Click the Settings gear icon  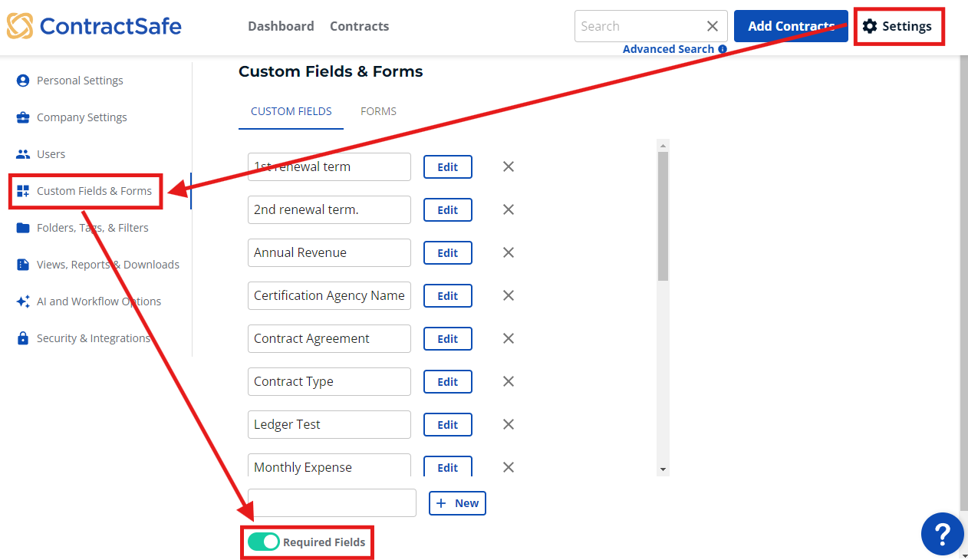[x=869, y=26]
